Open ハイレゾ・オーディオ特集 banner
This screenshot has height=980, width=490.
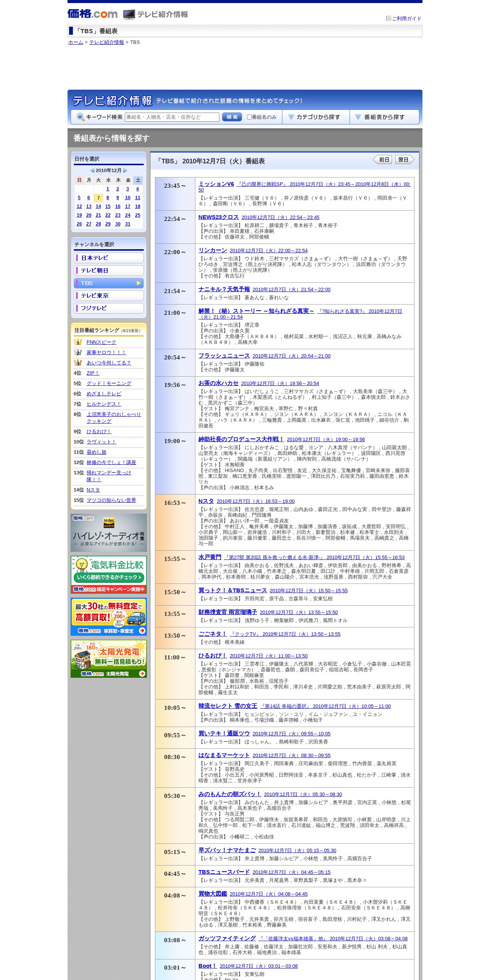tap(109, 533)
